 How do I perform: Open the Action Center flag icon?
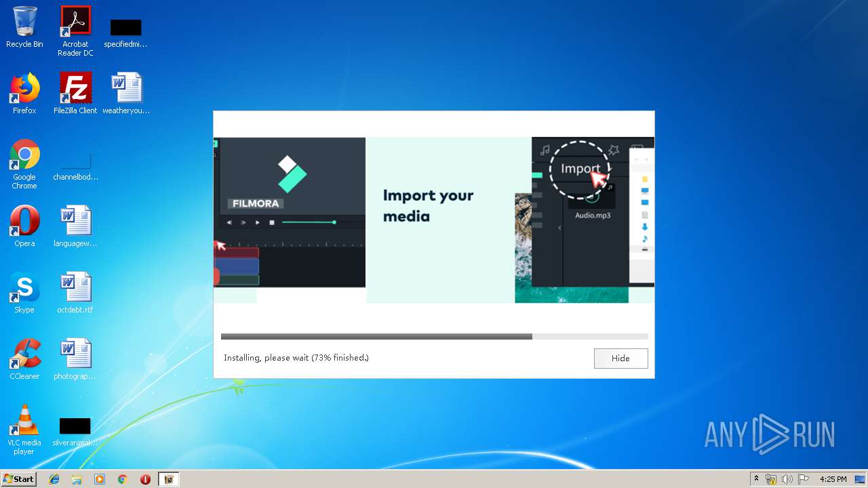click(804, 479)
